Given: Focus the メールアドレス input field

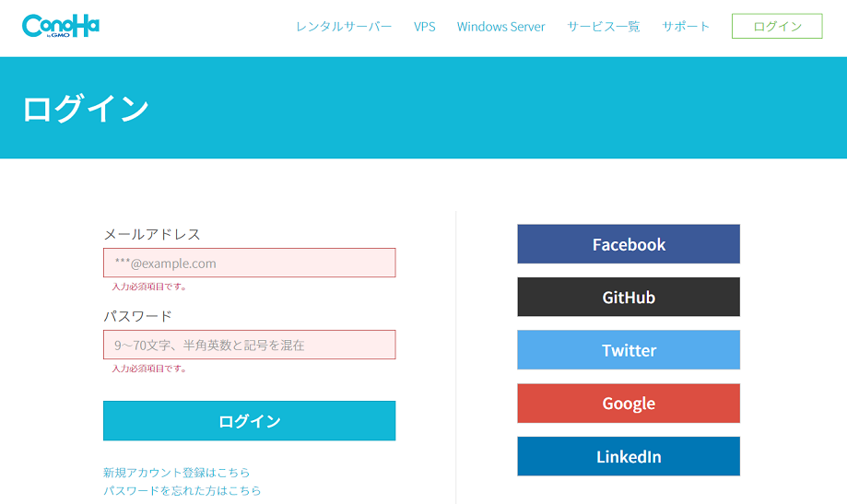Looking at the screenshot, I should 250,263.
